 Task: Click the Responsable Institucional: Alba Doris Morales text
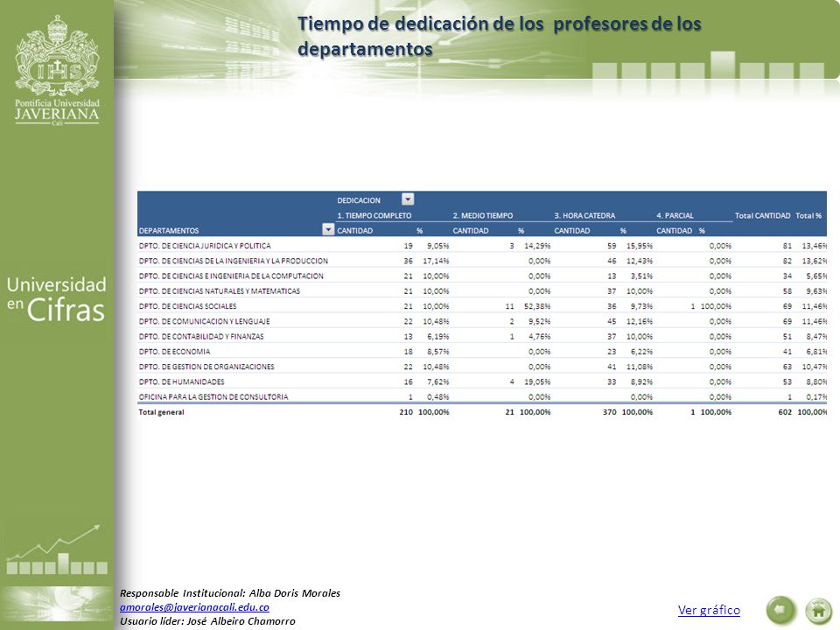pyautogui.click(x=230, y=593)
